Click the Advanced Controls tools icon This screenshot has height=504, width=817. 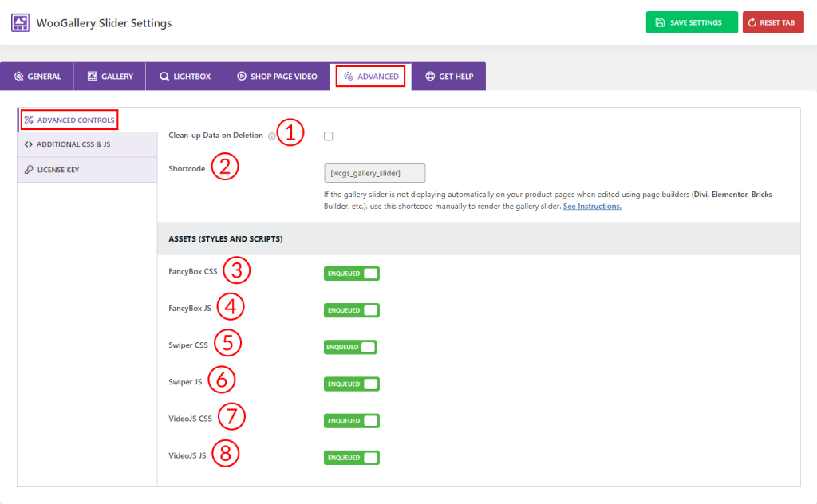tap(29, 120)
